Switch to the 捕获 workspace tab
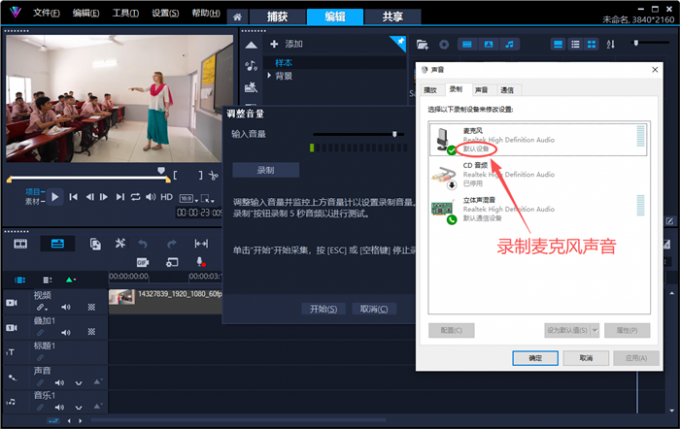680x429 pixels. click(x=277, y=17)
